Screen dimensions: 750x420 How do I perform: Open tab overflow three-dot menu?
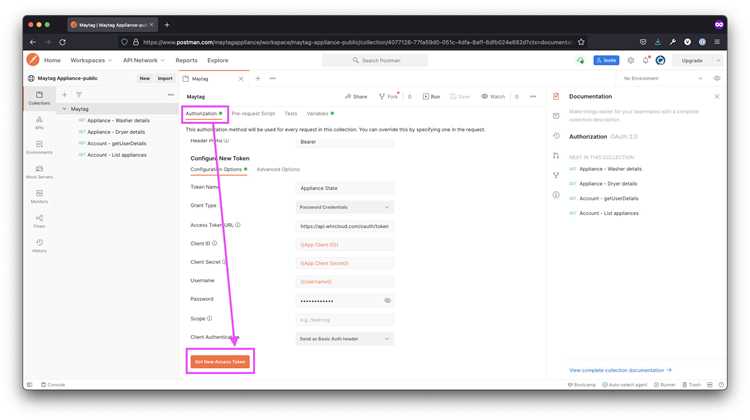273,78
